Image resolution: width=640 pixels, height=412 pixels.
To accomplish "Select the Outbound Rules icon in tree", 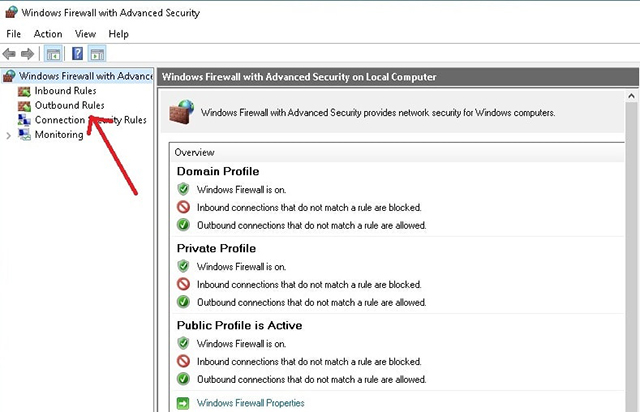I will point(24,106).
